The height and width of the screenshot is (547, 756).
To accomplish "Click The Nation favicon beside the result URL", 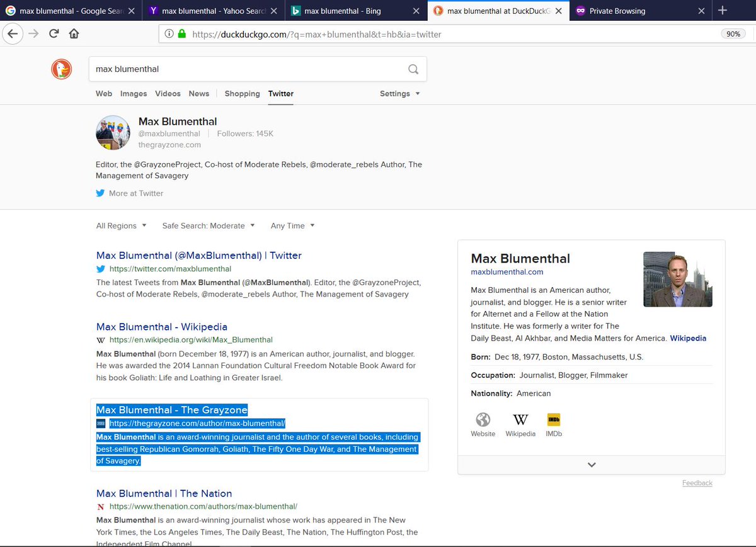I will (101, 506).
